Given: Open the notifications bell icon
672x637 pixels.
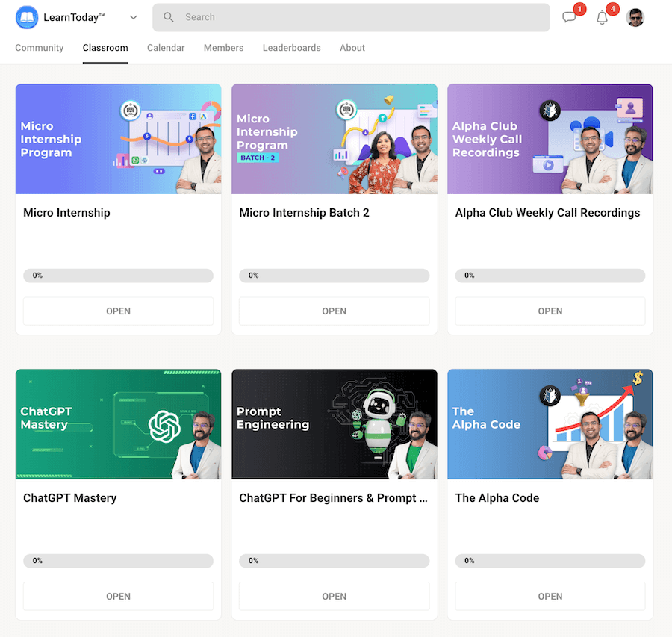Looking at the screenshot, I should pos(601,17).
